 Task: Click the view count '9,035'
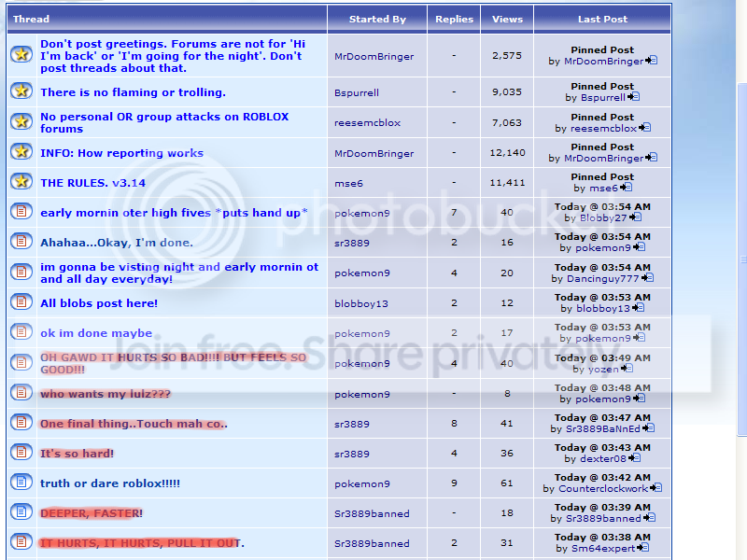tap(507, 91)
